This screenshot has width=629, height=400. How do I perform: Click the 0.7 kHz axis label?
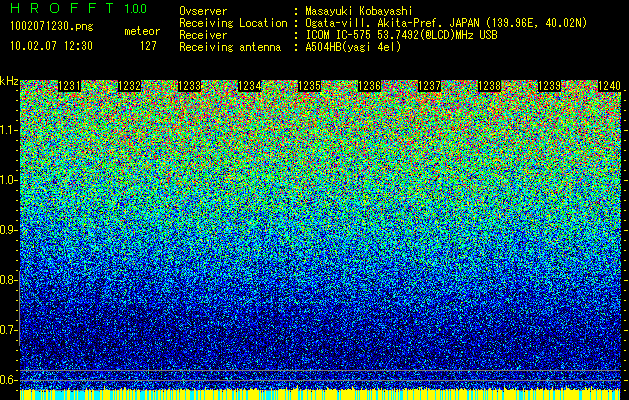tap(8, 330)
